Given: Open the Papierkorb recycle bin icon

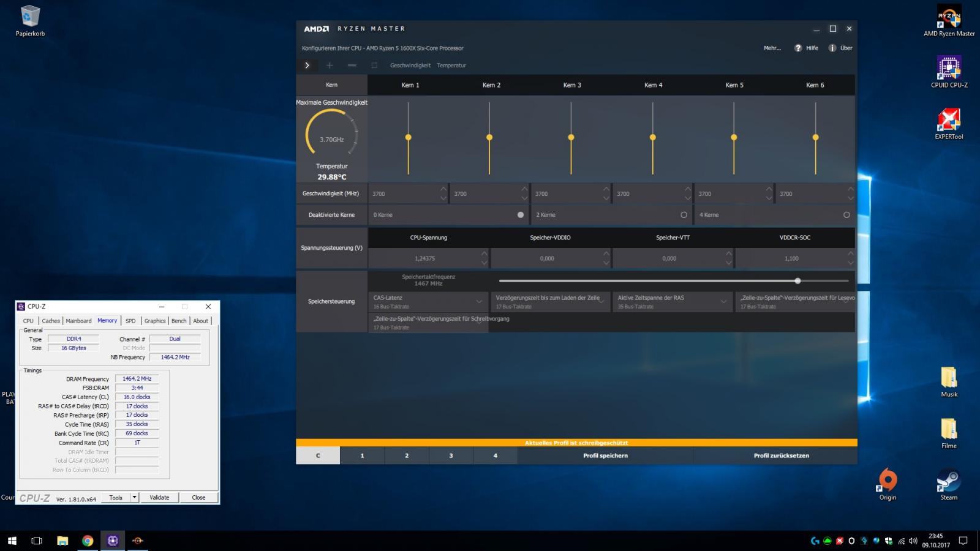Looking at the screenshot, I should tap(30, 21).
